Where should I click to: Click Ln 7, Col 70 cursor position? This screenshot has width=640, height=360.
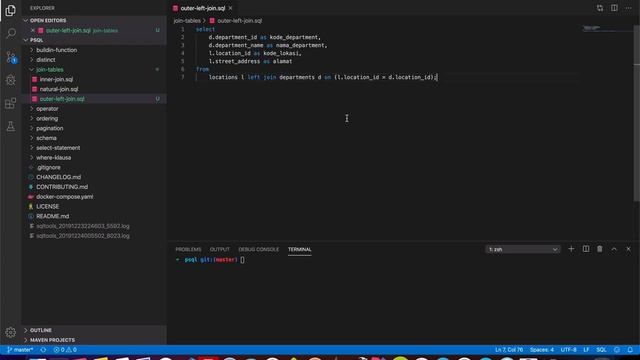pos(509,350)
